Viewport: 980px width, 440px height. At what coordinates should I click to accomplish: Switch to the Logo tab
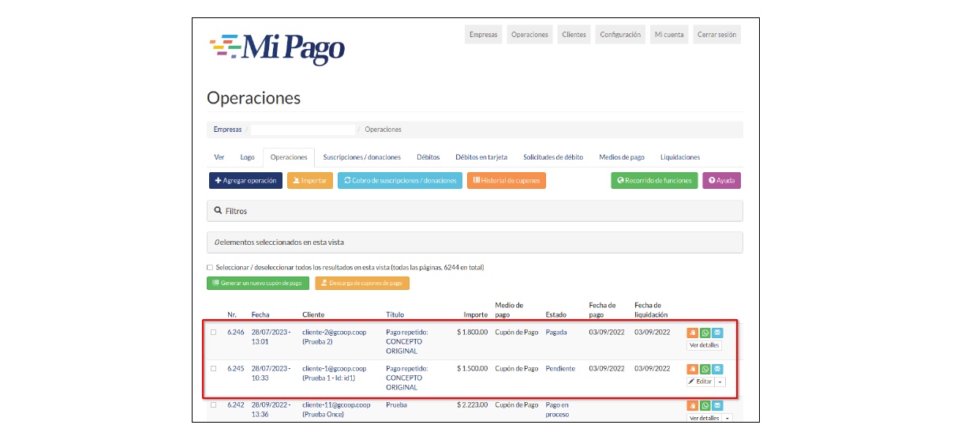pyautogui.click(x=247, y=157)
